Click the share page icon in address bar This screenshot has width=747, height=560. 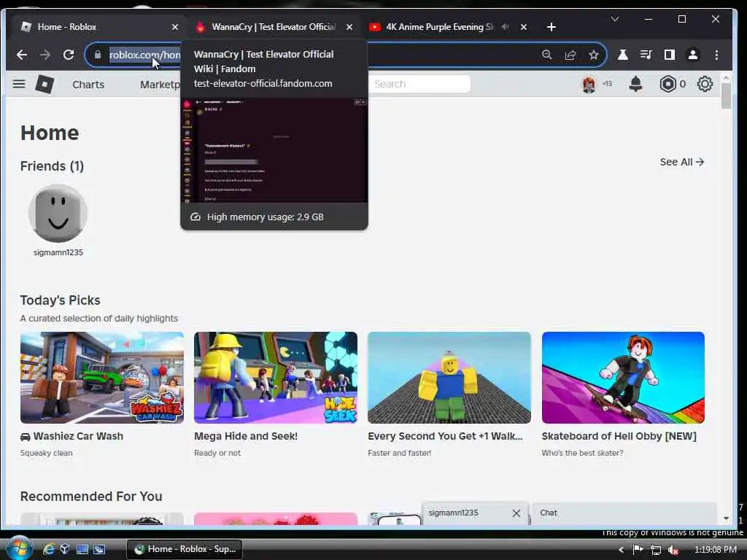coord(570,55)
